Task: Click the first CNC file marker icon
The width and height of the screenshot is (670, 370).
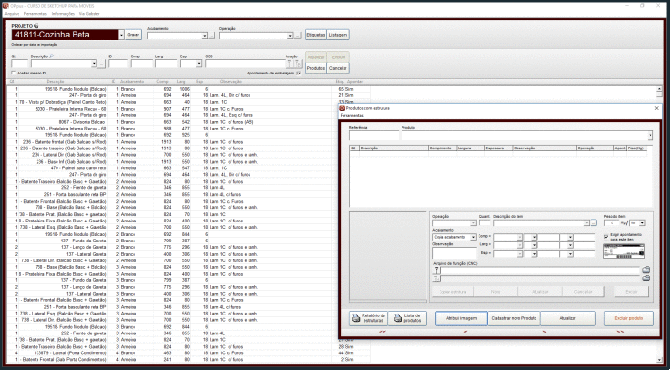Action: click(436, 270)
